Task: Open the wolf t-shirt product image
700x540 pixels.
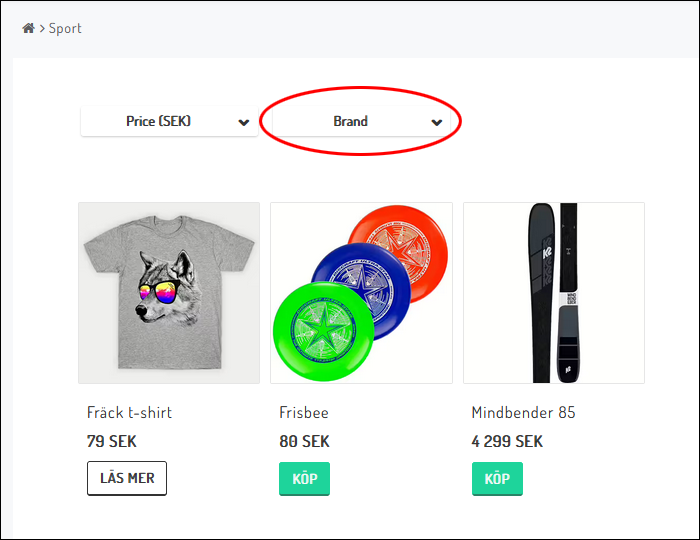Action: [169, 292]
